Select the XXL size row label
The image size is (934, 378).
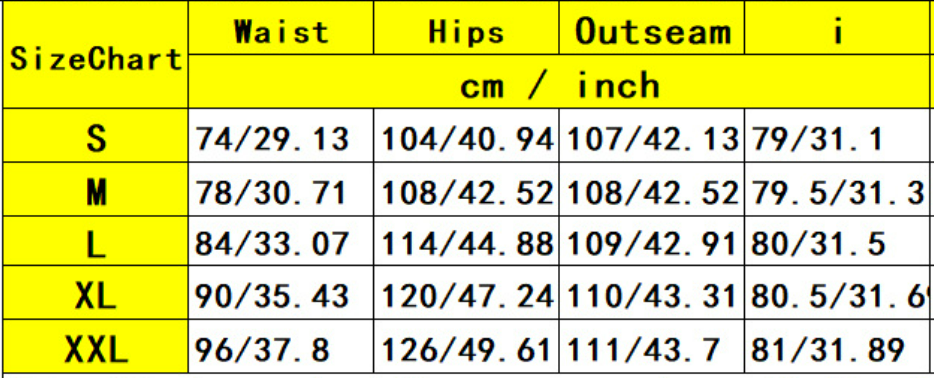tap(95, 346)
